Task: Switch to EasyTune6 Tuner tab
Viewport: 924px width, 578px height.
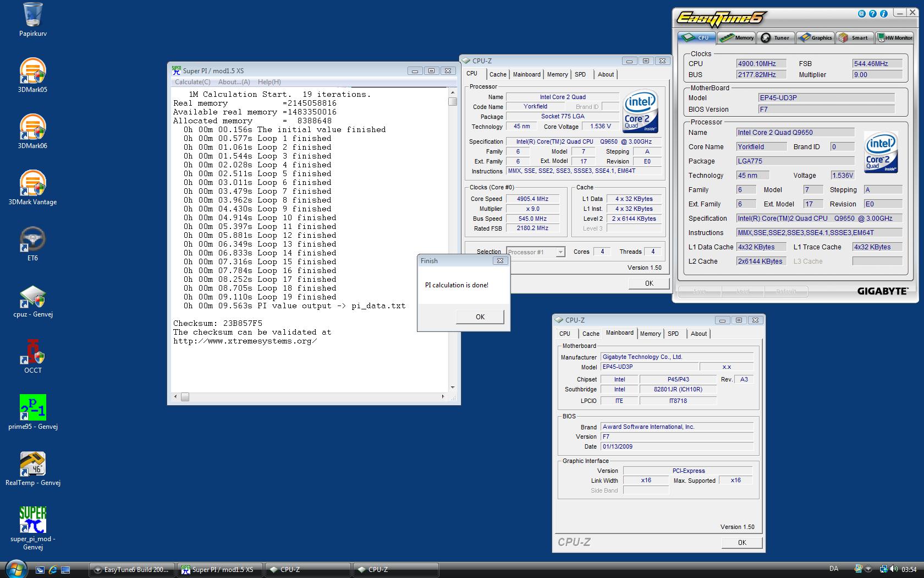Action: 776,37
